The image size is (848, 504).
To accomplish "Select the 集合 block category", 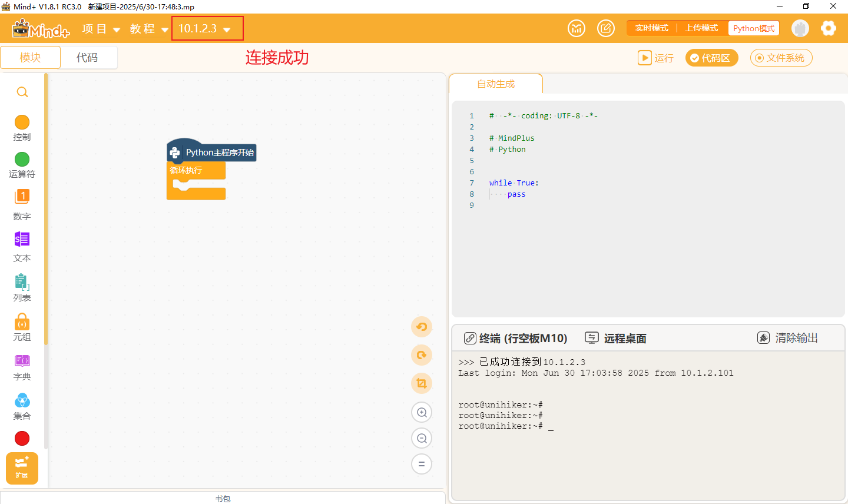I will (x=22, y=407).
